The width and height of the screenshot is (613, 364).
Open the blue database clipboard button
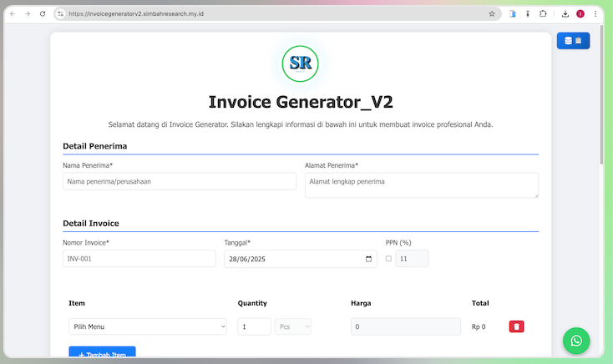pos(573,41)
